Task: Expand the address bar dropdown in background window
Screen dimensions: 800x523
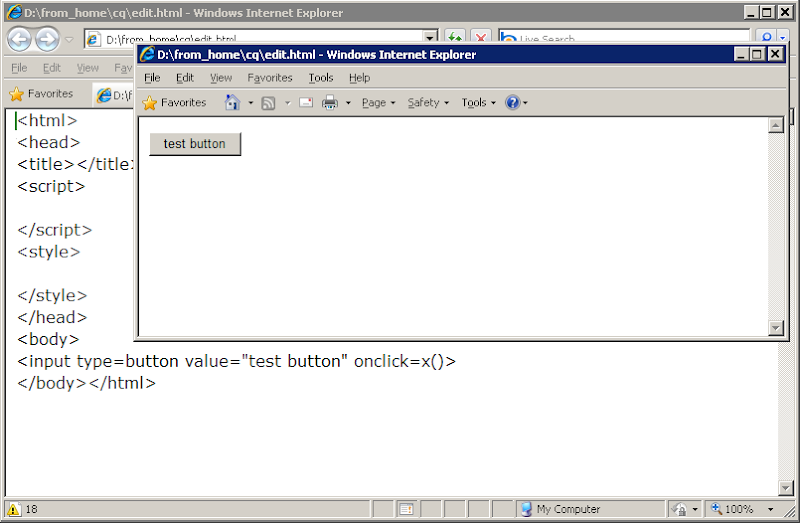Action: pos(430,38)
